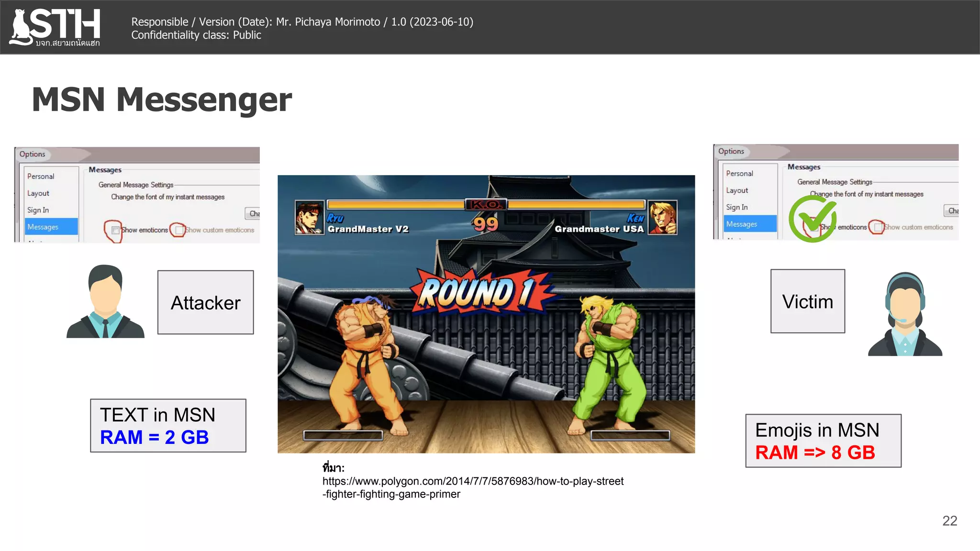Click Ken's super meter bar

[630, 435]
